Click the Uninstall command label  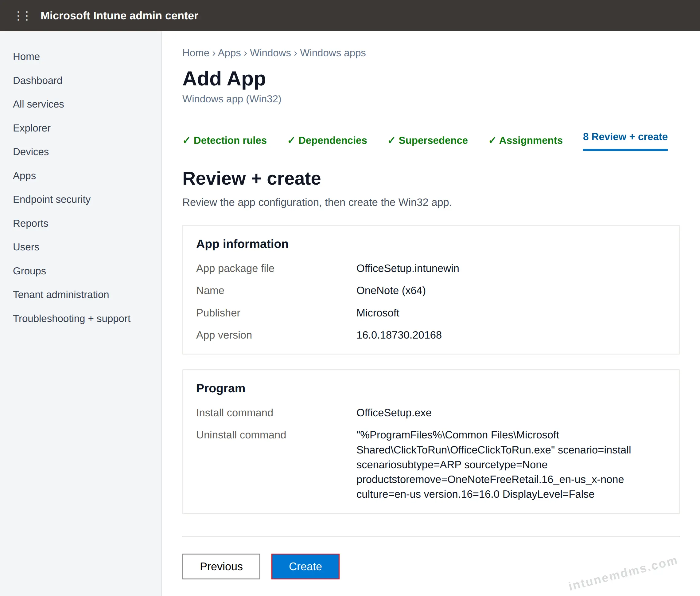click(241, 435)
